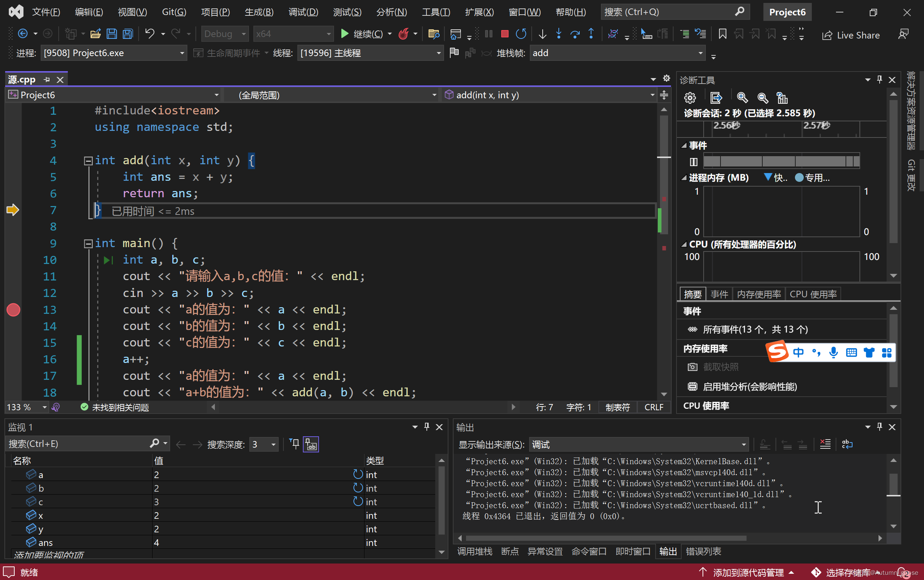This screenshot has width=924, height=580.
Task: Click the 继续(C) continue button
Action: 362,34
